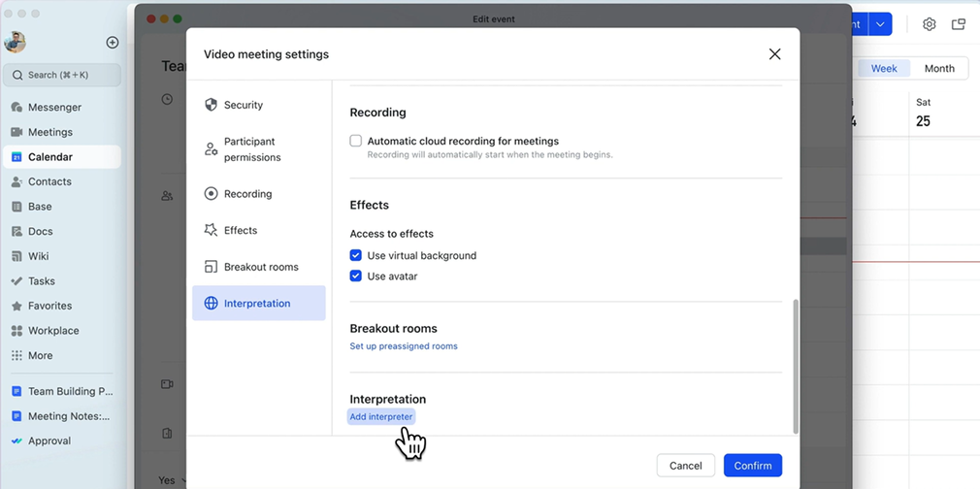
Task: Enable automatic cloud recording checkbox
Action: coord(356,141)
